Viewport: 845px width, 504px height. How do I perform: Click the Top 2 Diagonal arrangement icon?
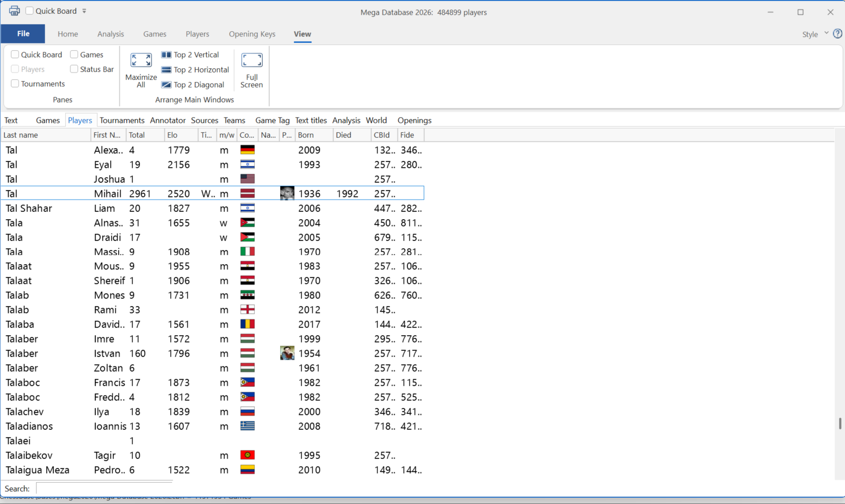tap(166, 85)
